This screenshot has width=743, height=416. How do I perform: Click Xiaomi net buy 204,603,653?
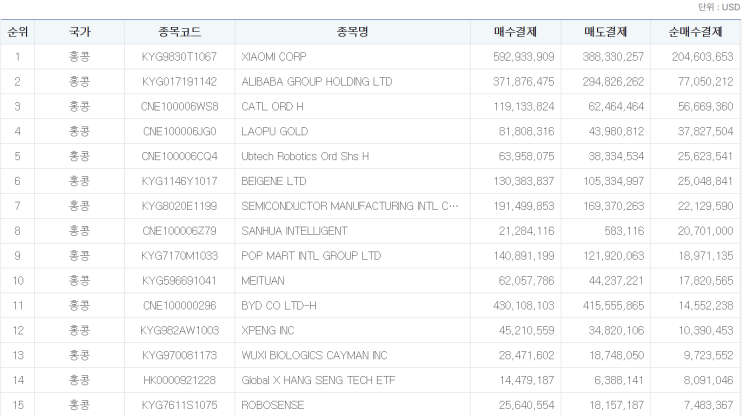point(702,57)
